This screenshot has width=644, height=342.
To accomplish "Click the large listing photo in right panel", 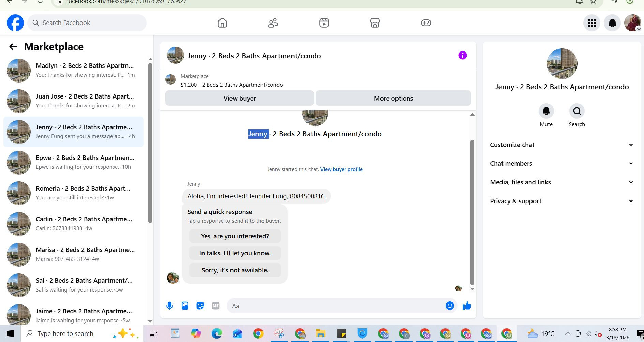I will (562, 64).
